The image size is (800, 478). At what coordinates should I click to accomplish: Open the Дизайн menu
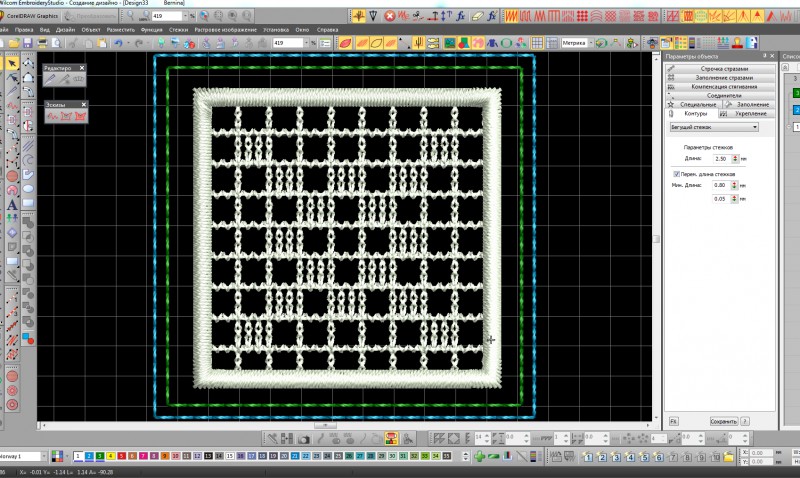[65, 30]
